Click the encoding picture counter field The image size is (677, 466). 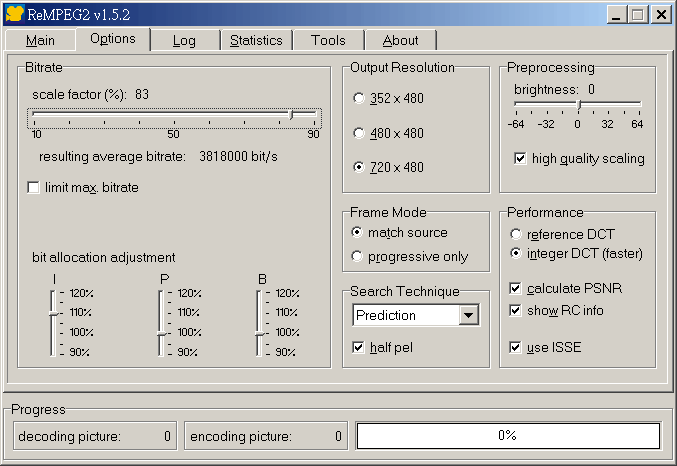click(266, 436)
